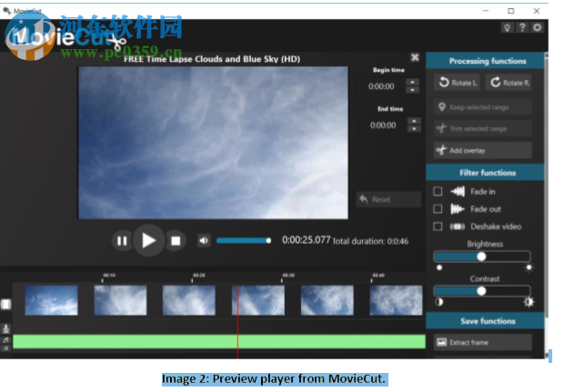
Task: Decrease Begin time with down arrow
Action: coord(412,90)
